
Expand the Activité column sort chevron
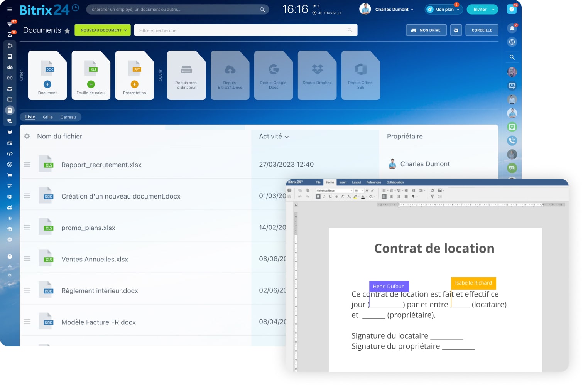[287, 137]
